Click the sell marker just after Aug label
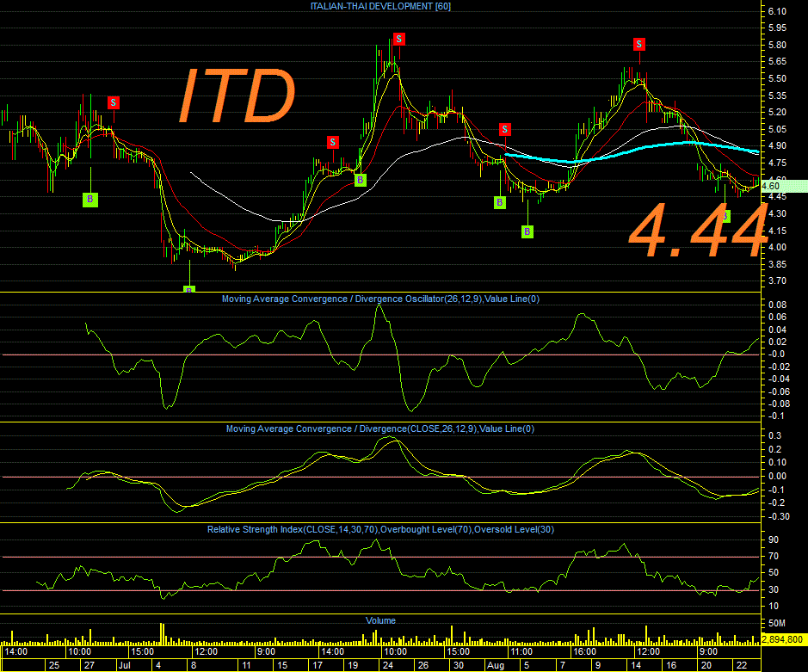 (505, 129)
